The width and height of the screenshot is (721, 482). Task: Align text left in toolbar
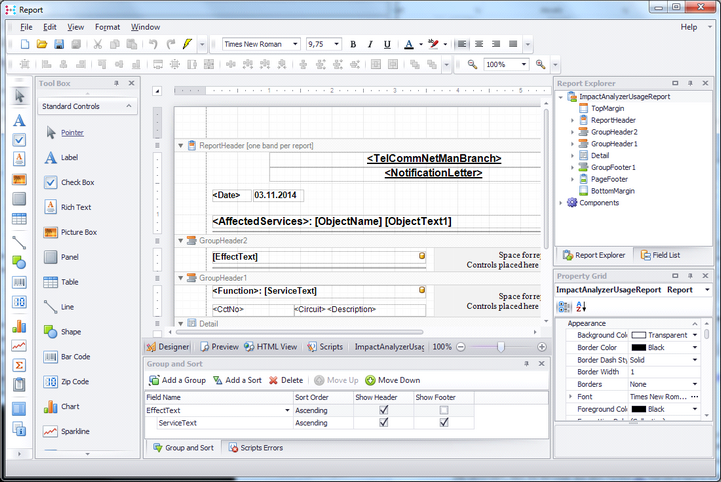462,44
